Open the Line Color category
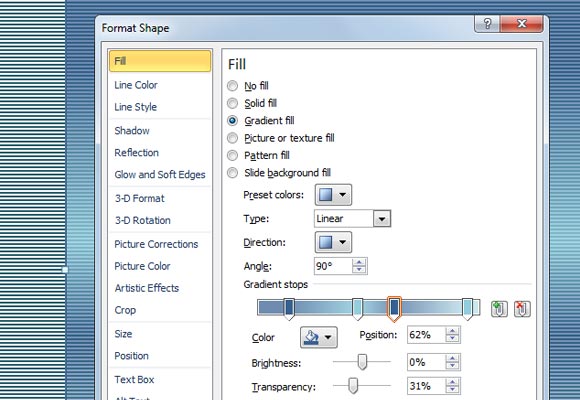Image resolution: width=580 pixels, height=400 pixels. point(136,85)
